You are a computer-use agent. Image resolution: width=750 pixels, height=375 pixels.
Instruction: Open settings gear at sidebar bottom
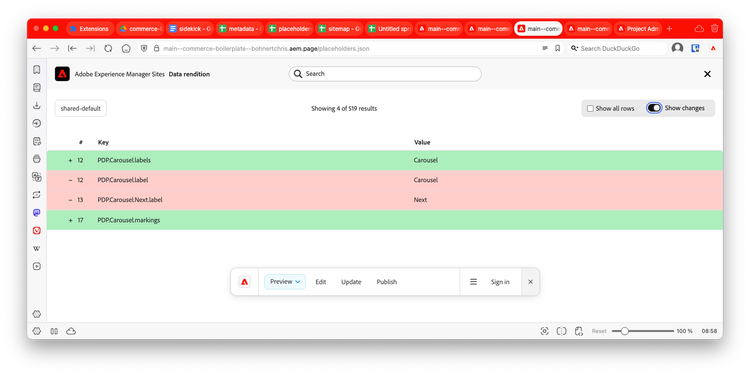click(37, 314)
